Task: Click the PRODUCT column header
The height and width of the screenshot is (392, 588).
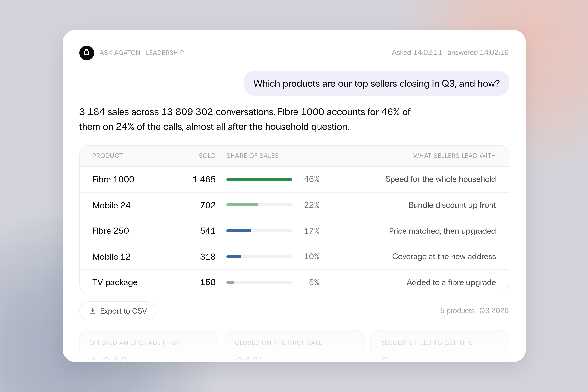Action: click(x=108, y=156)
